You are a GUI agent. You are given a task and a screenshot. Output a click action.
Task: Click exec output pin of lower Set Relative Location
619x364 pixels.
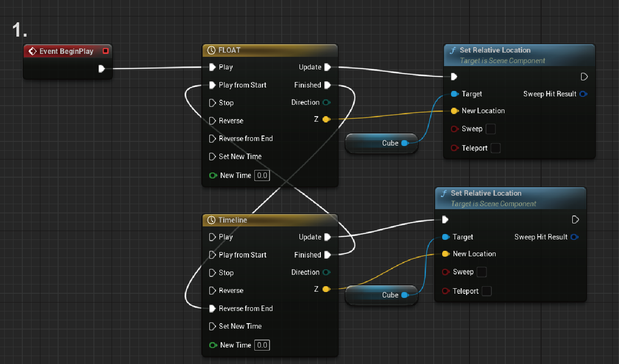pos(575,220)
